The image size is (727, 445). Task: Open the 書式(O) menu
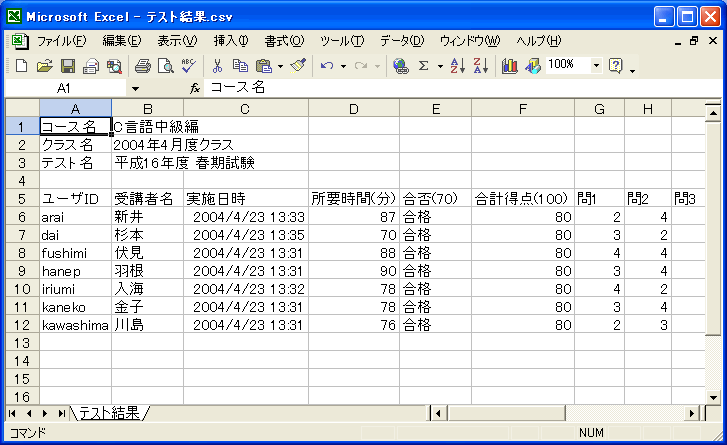pyautogui.click(x=284, y=41)
